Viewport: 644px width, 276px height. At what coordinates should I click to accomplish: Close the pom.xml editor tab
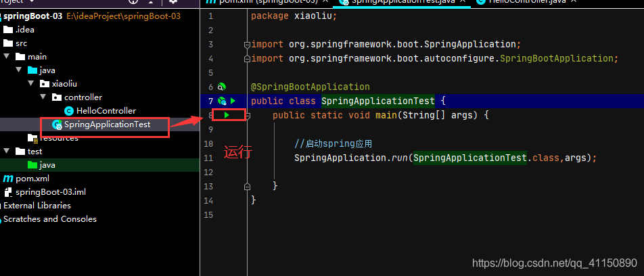coord(324,1)
